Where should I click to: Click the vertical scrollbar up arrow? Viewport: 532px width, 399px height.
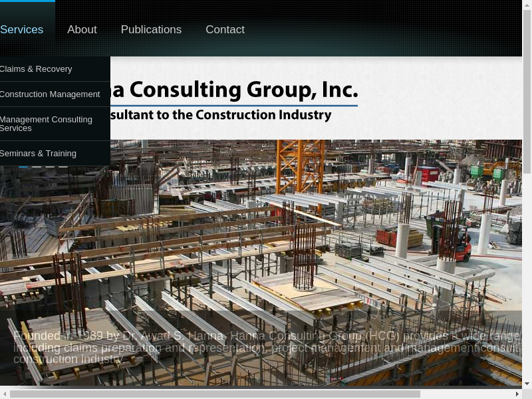[x=527, y=5]
